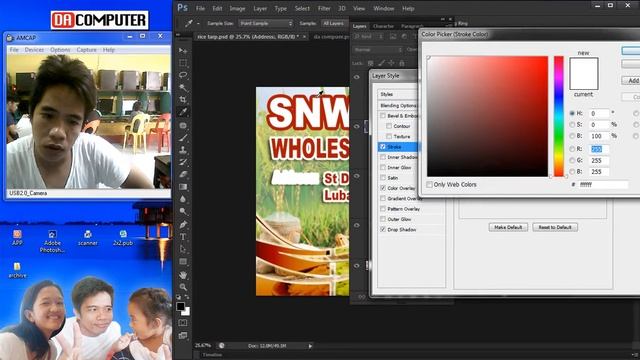Click Lock all padlock icon in Layers
640x360 pixels.
coord(402,63)
